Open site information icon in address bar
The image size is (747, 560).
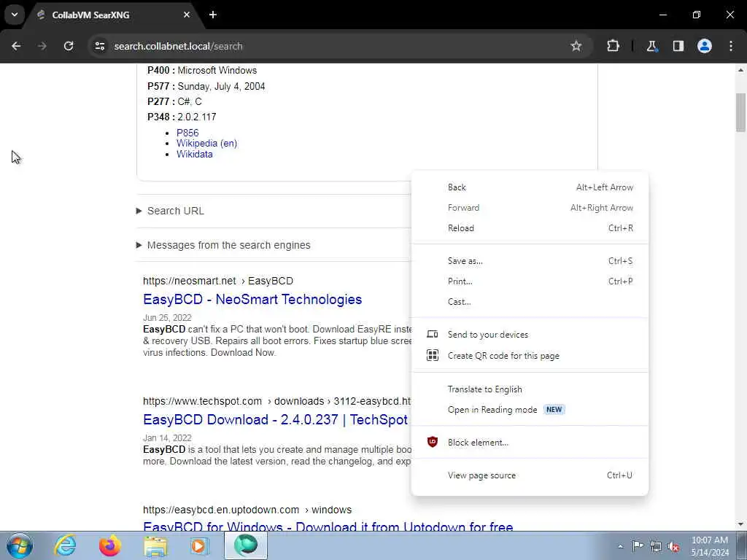[x=99, y=46]
